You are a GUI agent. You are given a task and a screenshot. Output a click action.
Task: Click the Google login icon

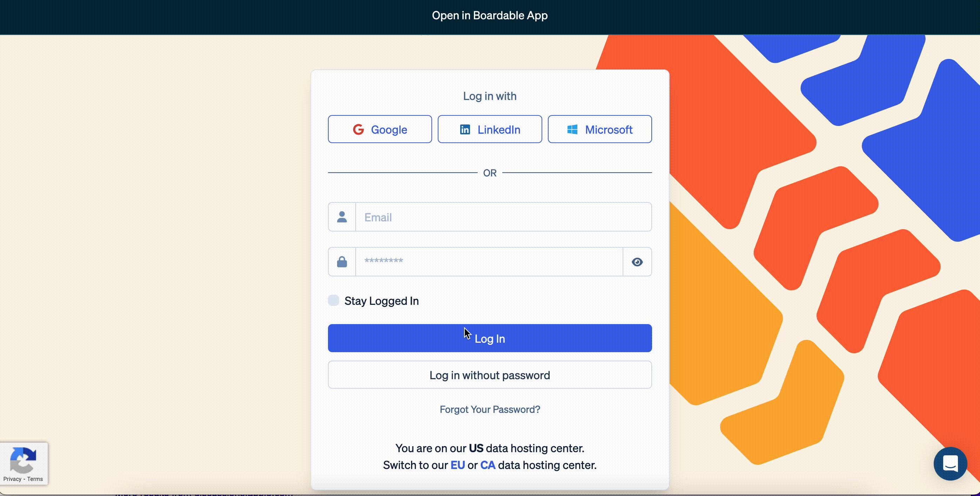point(358,129)
